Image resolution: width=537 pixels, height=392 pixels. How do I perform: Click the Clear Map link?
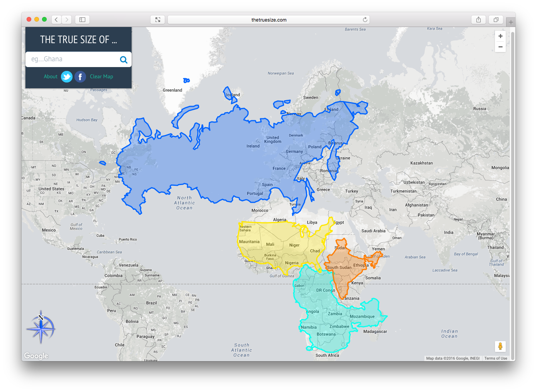pos(101,77)
